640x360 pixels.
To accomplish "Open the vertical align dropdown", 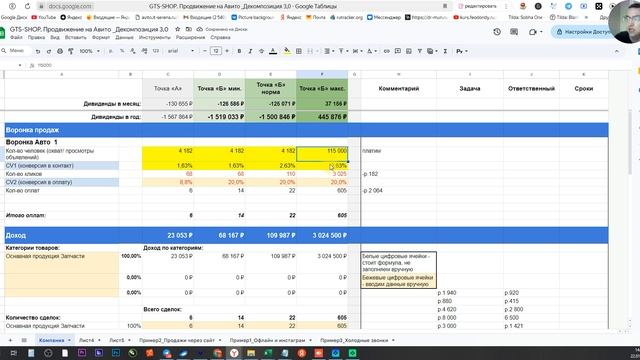I will [343, 51].
